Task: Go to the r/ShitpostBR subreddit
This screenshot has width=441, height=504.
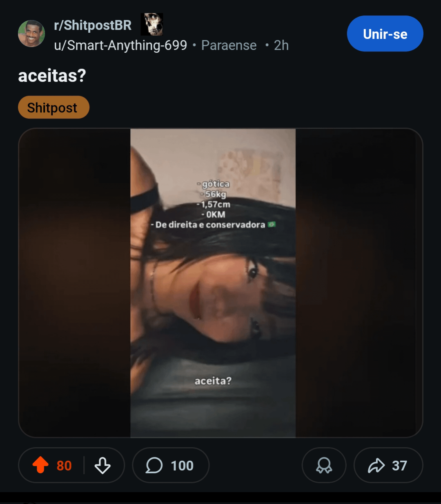Action: click(x=93, y=25)
